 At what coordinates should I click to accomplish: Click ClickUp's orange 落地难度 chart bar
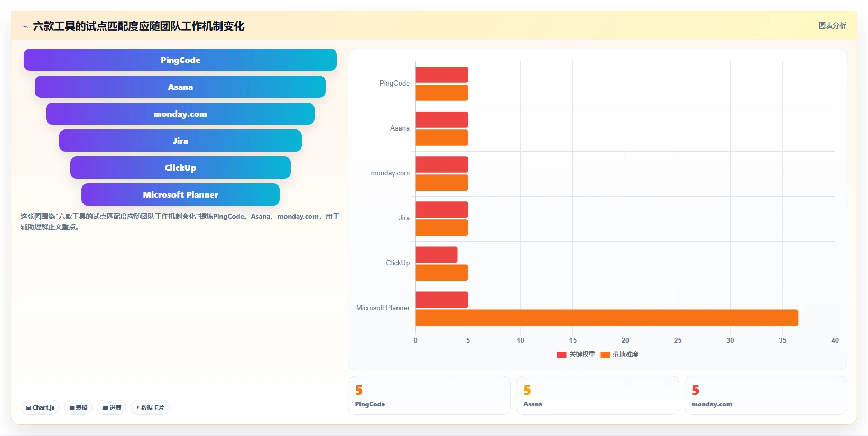pyautogui.click(x=442, y=272)
